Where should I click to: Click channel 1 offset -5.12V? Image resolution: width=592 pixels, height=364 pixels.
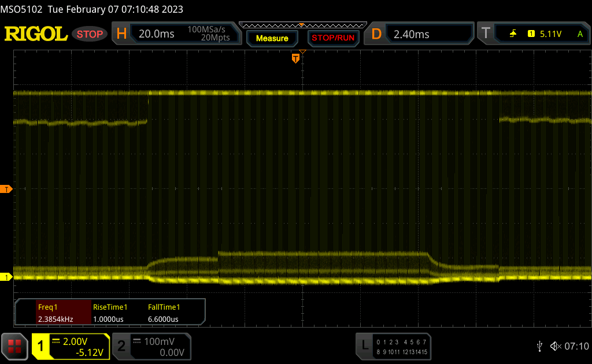click(x=90, y=352)
